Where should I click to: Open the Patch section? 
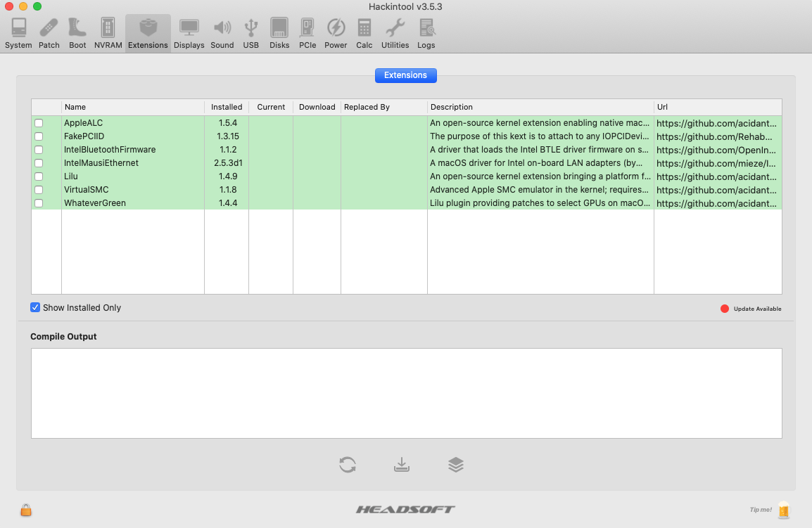point(49,34)
